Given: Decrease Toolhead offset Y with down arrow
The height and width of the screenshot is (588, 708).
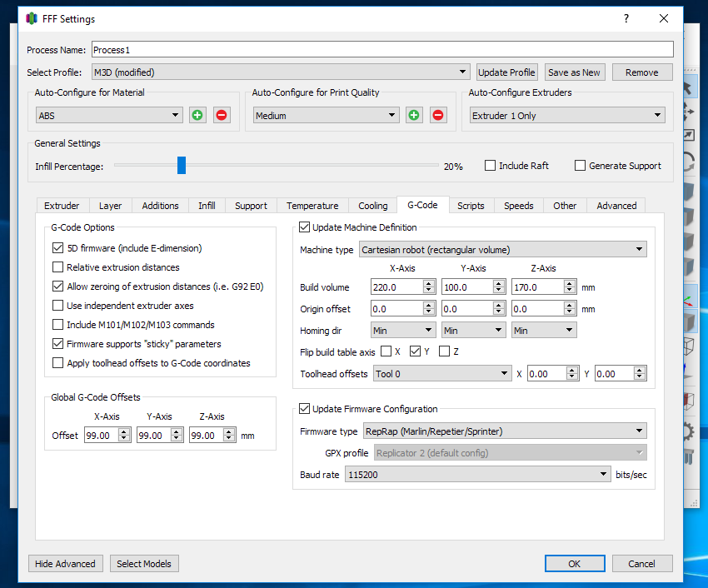Looking at the screenshot, I should point(640,377).
